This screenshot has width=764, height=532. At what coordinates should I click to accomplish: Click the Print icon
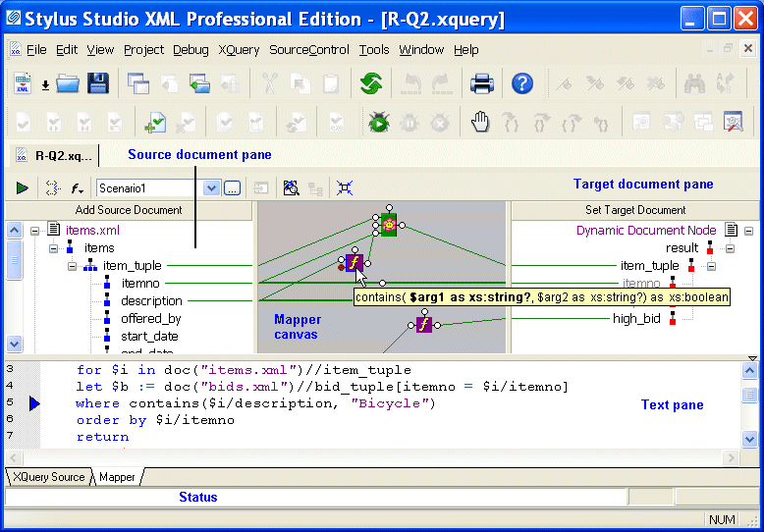point(481,84)
